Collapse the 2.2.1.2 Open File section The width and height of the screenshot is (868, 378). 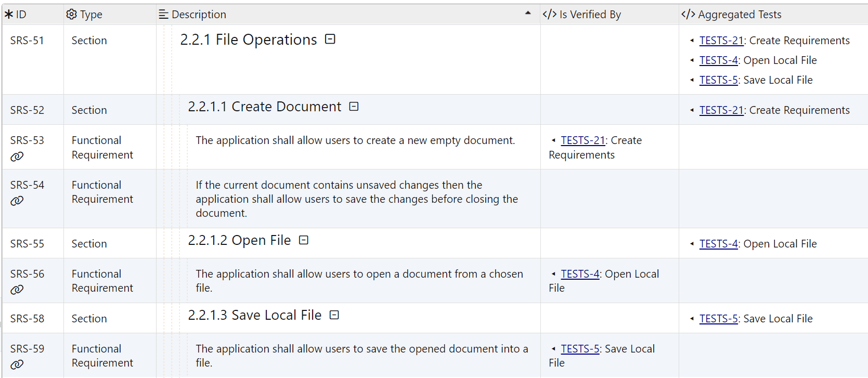point(304,240)
